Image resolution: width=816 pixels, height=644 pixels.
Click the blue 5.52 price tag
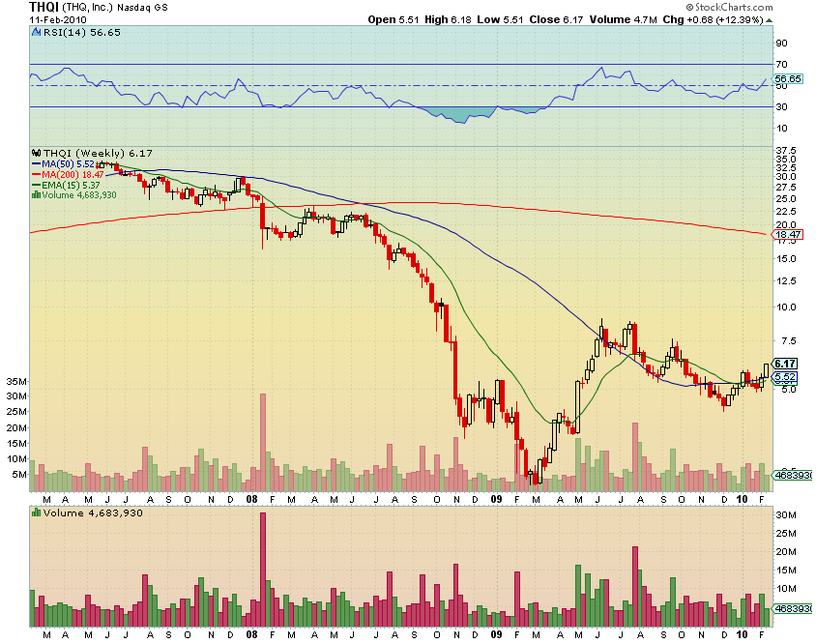785,377
